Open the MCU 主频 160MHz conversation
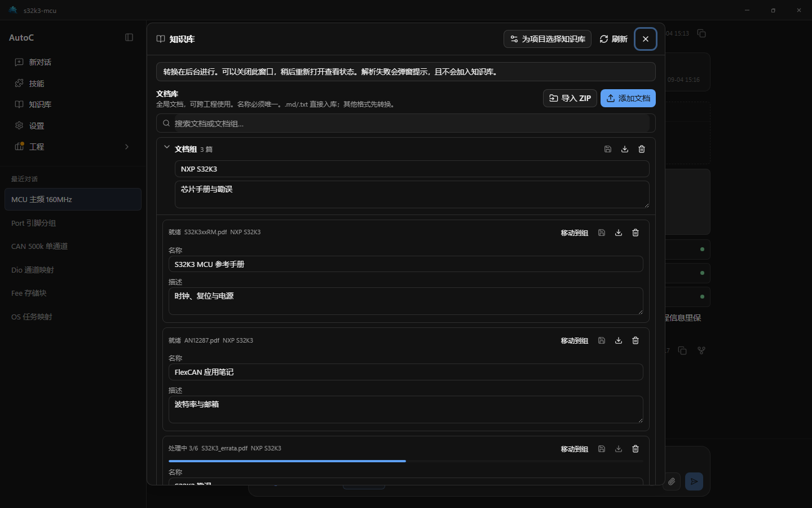 click(73, 199)
